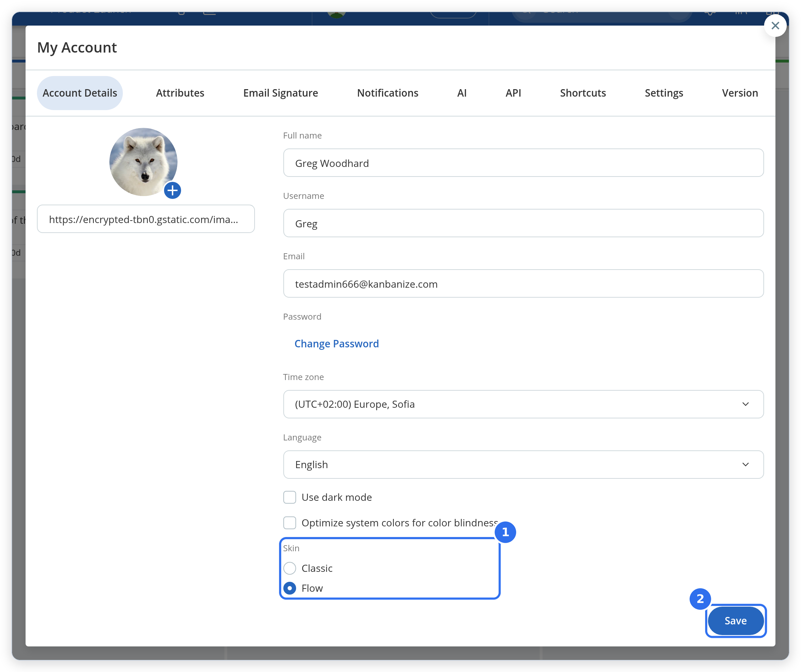
Task: Click the Save button
Action: [735, 621]
